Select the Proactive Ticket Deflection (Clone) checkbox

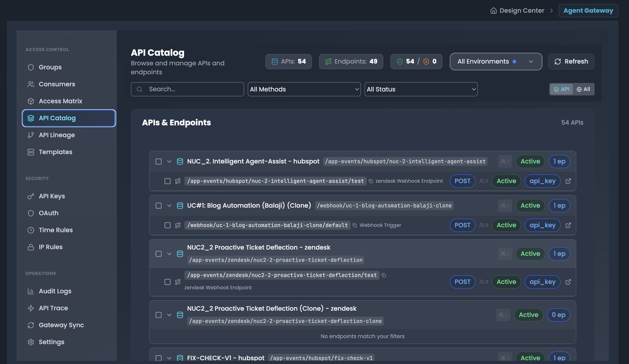(x=159, y=315)
